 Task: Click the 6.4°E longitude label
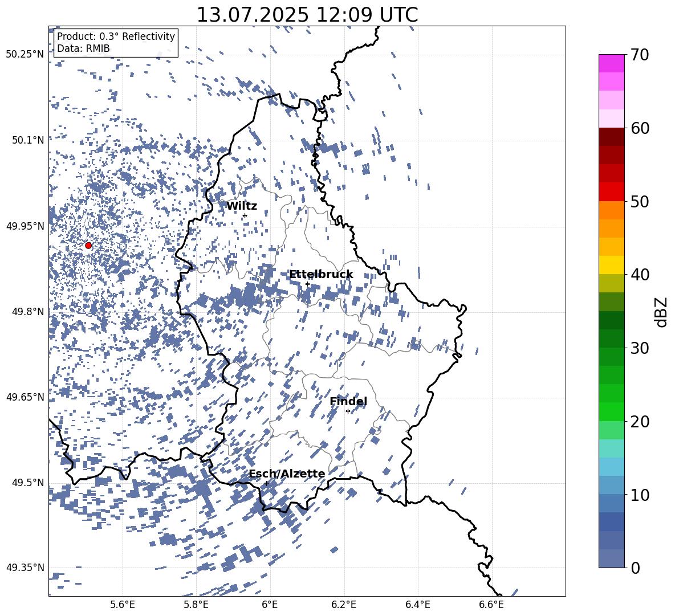pos(417,605)
